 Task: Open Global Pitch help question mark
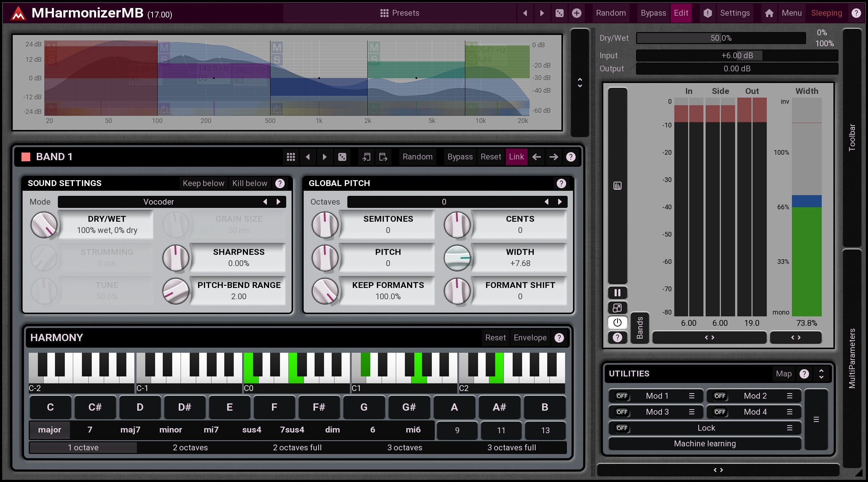click(561, 183)
